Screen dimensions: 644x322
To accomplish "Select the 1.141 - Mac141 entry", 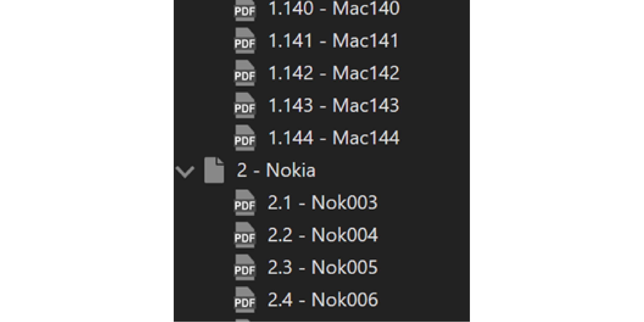I will [333, 41].
